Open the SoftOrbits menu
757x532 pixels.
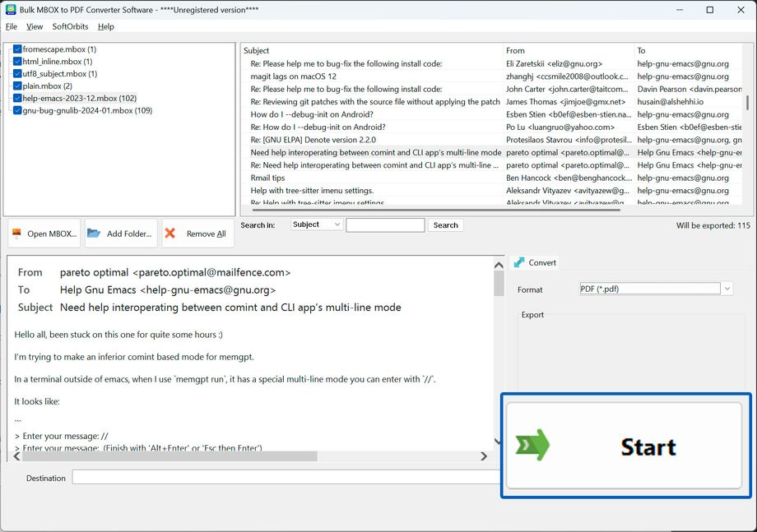coord(70,26)
